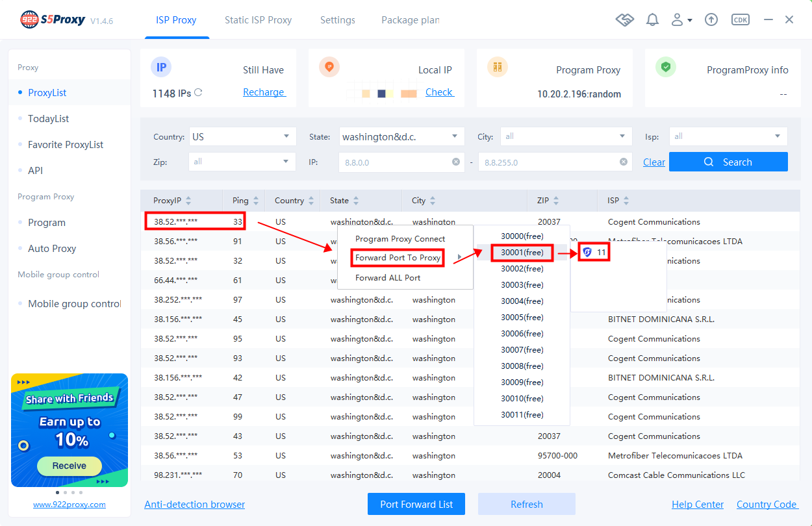The width and height of the screenshot is (812, 526).
Task: Sort the table by Country column arrows
Action: click(x=311, y=201)
